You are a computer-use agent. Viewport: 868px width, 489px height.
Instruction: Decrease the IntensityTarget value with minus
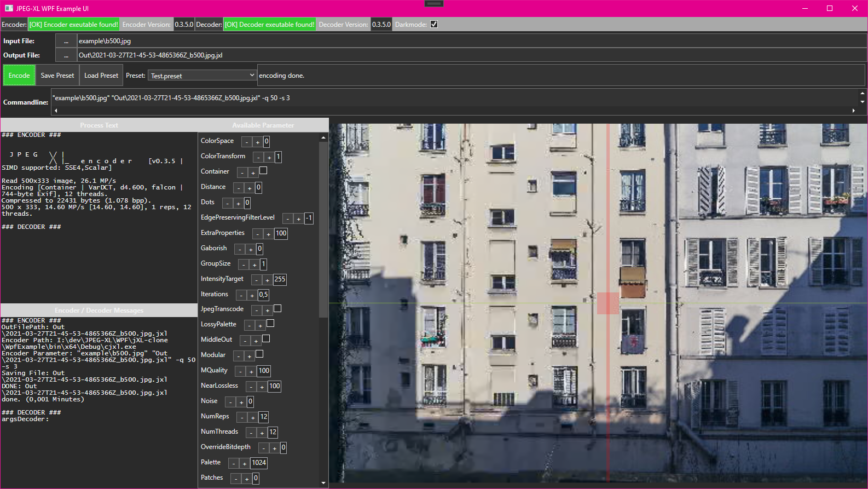(x=256, y=280)
